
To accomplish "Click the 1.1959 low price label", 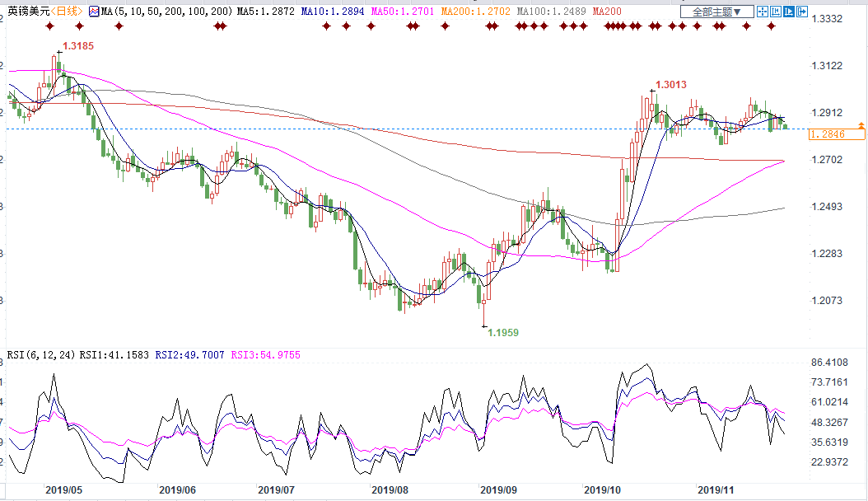I will click(503, 333).
